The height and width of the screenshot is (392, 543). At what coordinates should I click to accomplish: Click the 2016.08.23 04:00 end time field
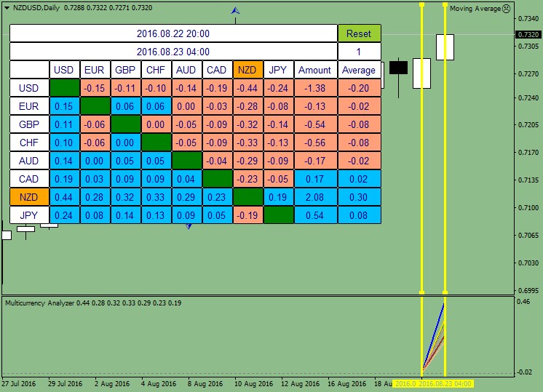(x=173, y=52)
